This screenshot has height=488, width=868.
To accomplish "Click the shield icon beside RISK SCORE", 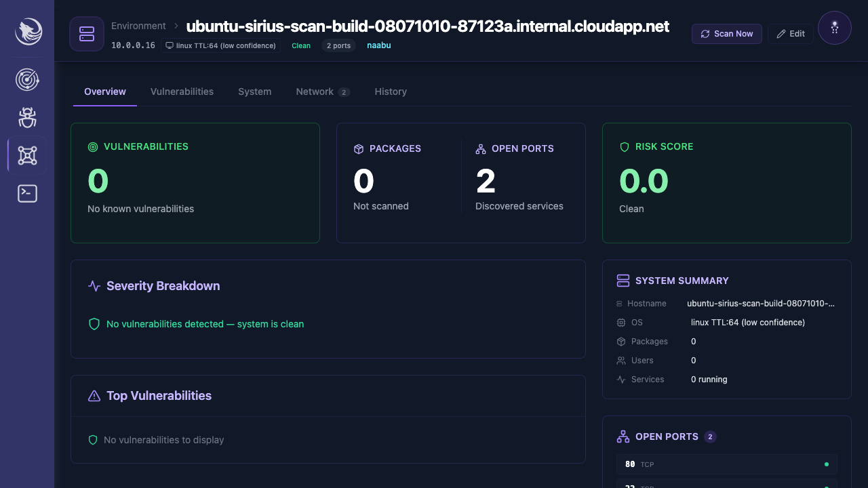I will coord(625,146).
